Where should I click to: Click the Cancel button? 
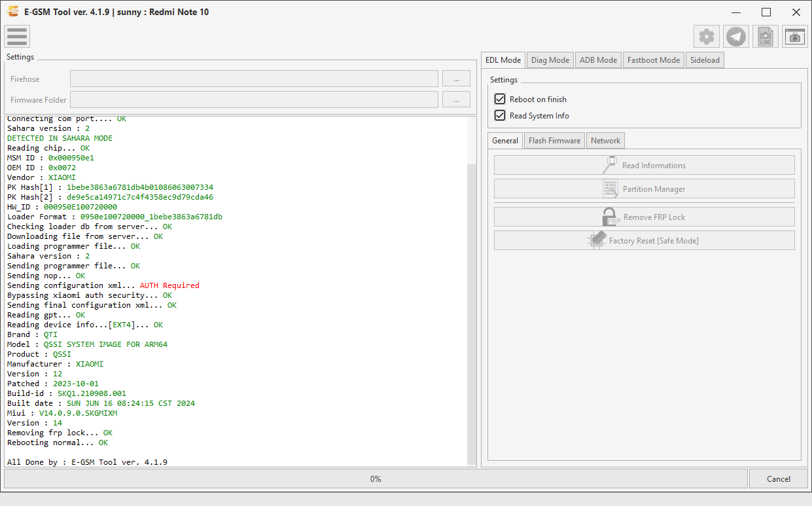coord(779,479)
